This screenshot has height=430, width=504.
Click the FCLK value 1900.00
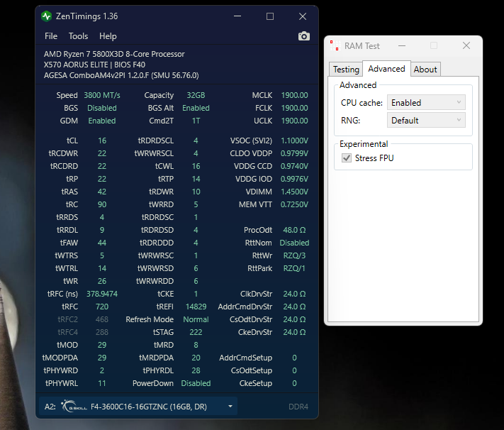click(294, 108)
